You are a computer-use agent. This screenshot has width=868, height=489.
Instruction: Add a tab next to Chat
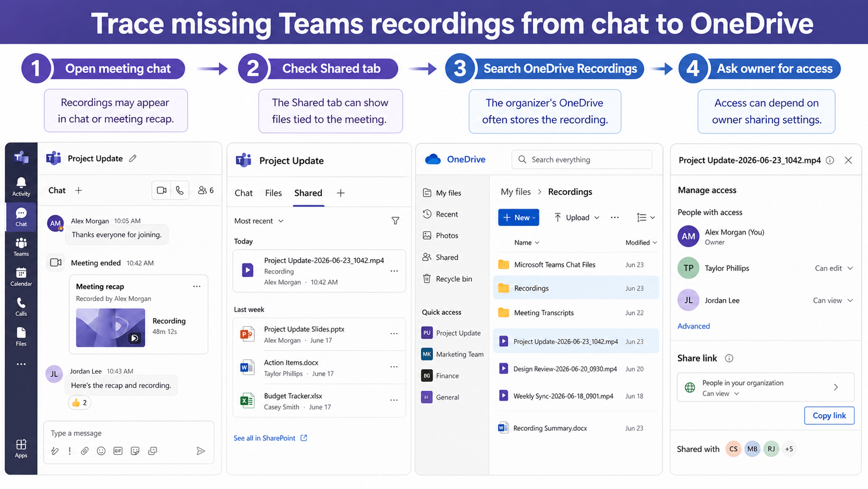point(78,191)
